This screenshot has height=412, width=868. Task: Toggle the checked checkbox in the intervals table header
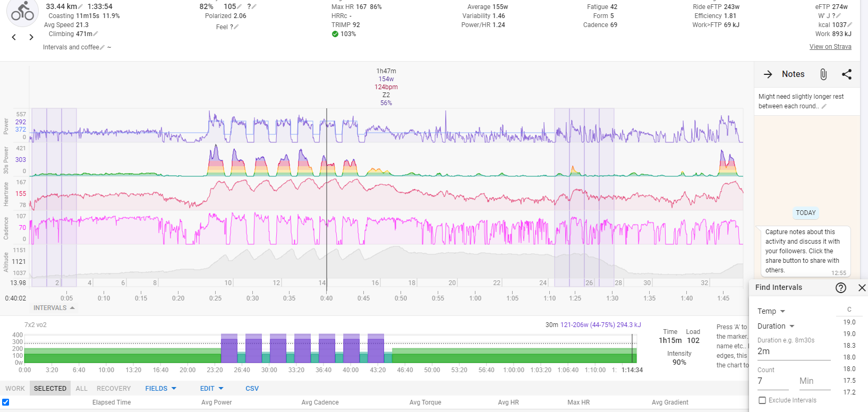[6, 402]
